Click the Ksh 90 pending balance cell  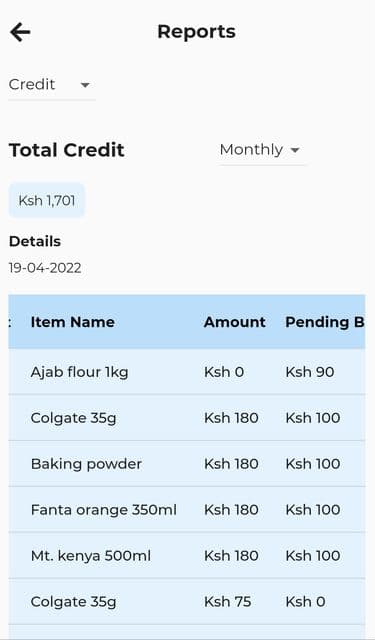click(310, 372)
